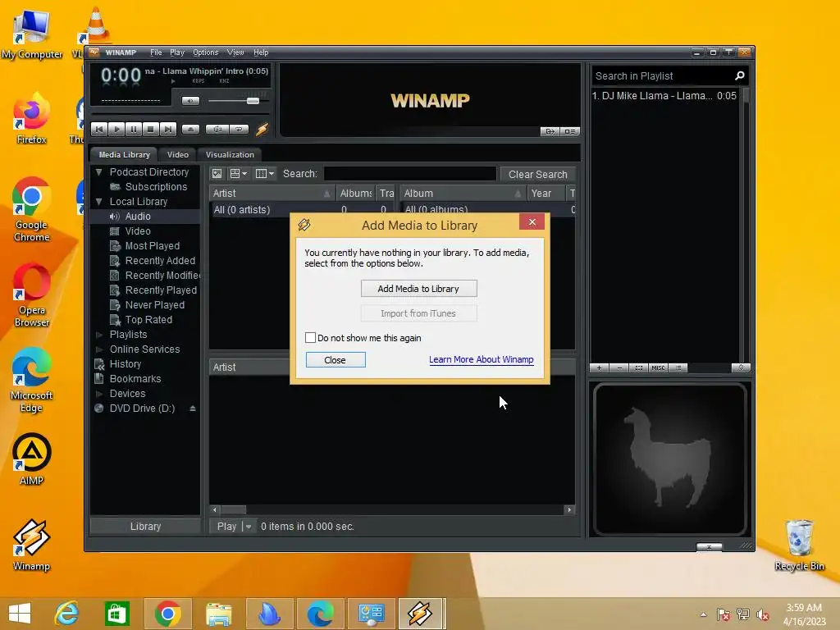Add files with playlist plus button

click(x=600, y=368)
